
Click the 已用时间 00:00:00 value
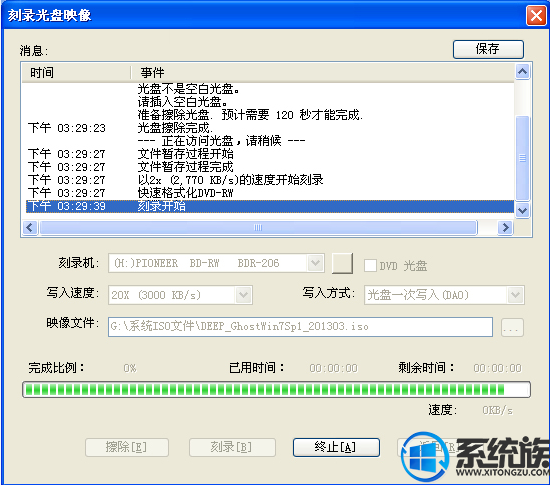(x=333, y=368)
